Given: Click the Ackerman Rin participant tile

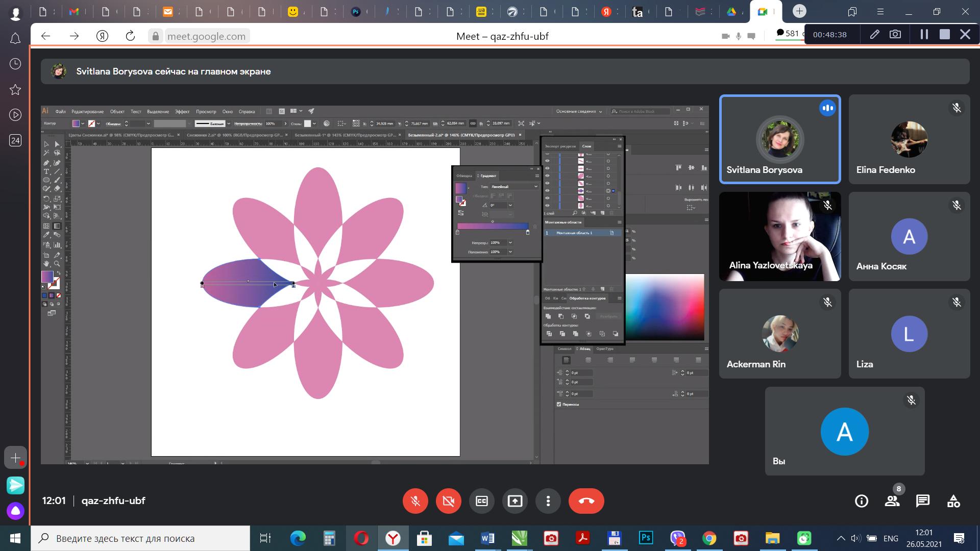Looking at the screenshot, I should tap(779, 334).
